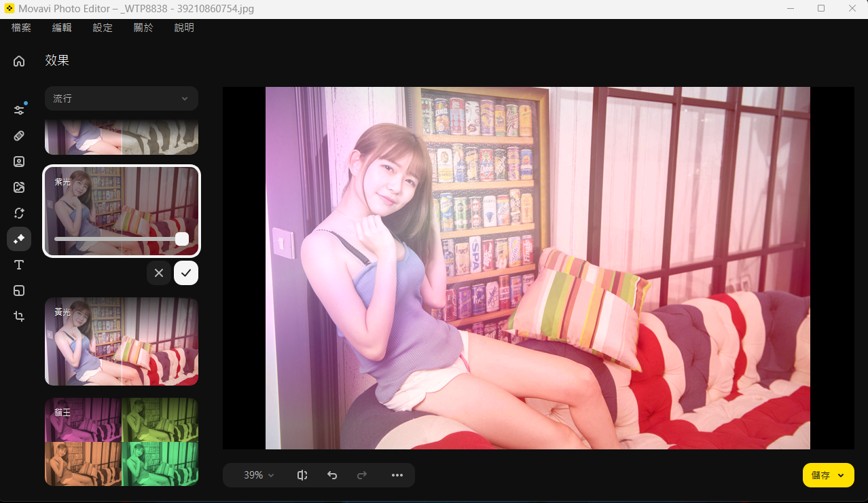
Task: Open the background replacement tool icon
Action: [19, 187]
